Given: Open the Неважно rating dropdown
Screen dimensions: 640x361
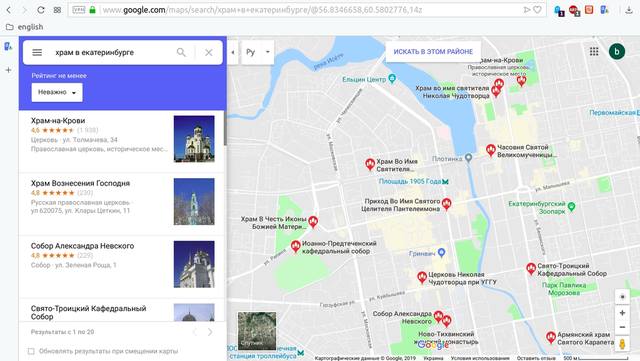Looking at the screenshot, I should click(57, 92).
